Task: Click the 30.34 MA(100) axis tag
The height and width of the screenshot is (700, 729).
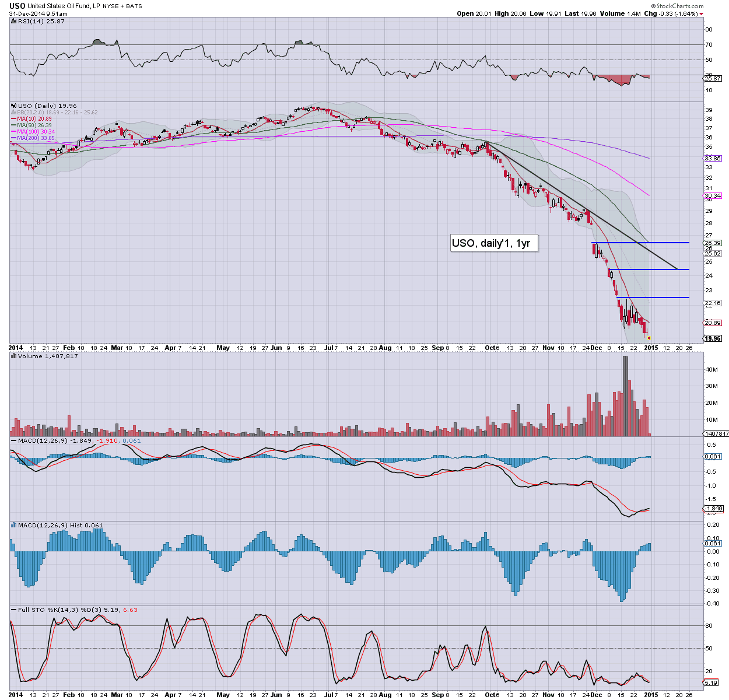Action: pyautogui.click(x=713, y=195)
